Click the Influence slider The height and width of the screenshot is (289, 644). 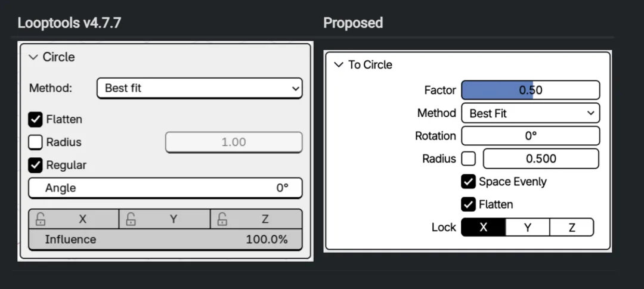165,240
